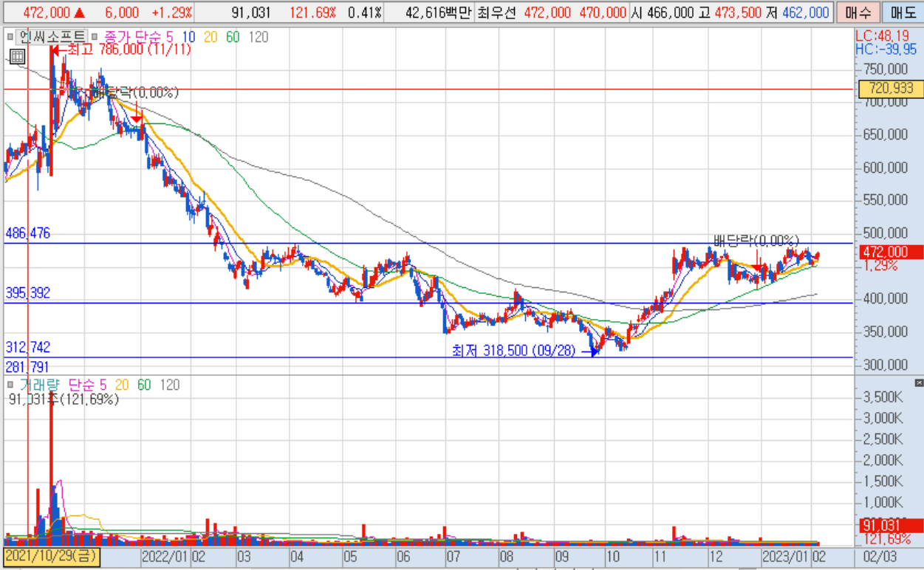Close the volume pane with X icon
This screenshot has width=924, height=570.
(918, 382)
